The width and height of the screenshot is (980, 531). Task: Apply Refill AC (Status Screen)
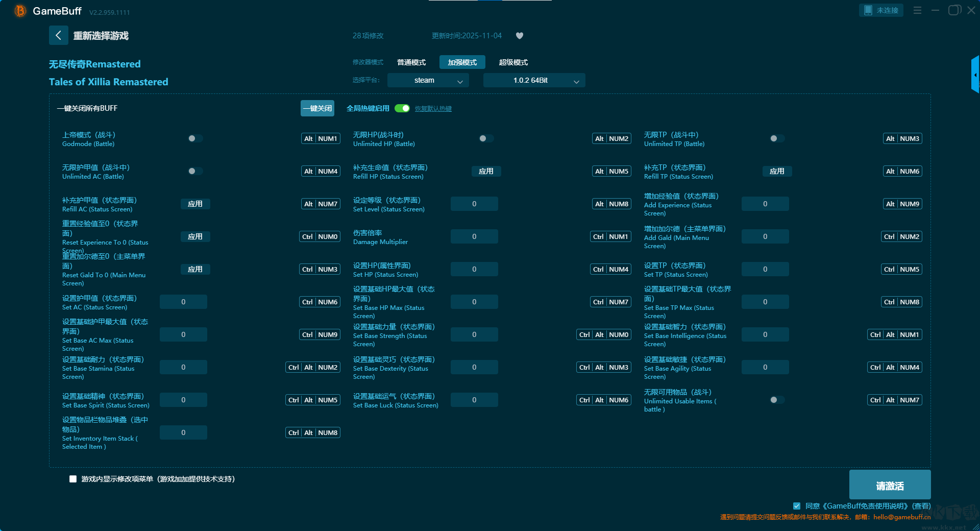click(x=195, y=204)
